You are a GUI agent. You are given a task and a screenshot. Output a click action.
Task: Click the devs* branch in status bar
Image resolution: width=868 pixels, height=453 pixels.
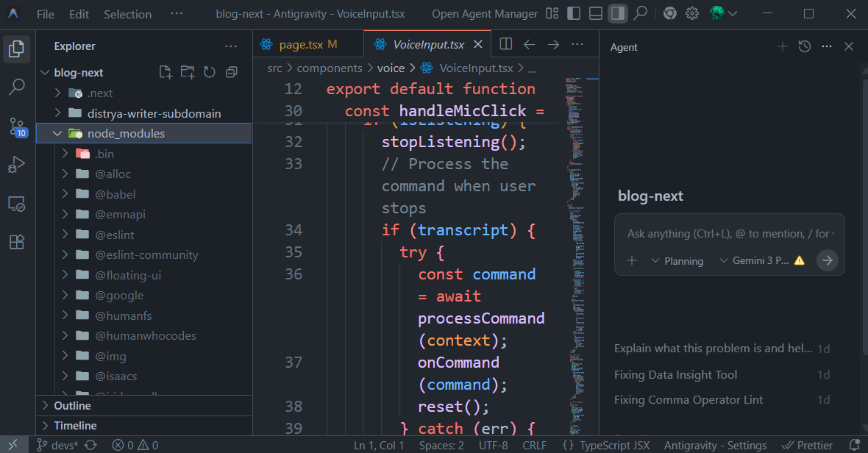click(58, 445)
